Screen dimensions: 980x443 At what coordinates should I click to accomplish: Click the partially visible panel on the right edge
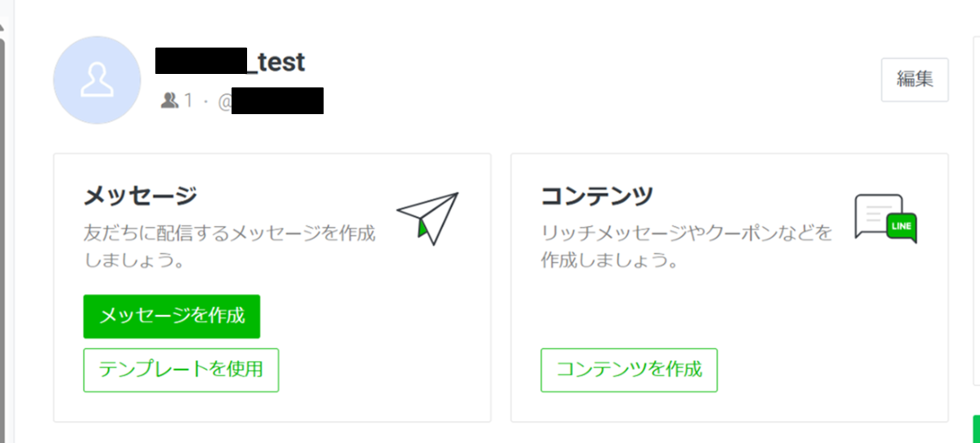click(977, 210)
